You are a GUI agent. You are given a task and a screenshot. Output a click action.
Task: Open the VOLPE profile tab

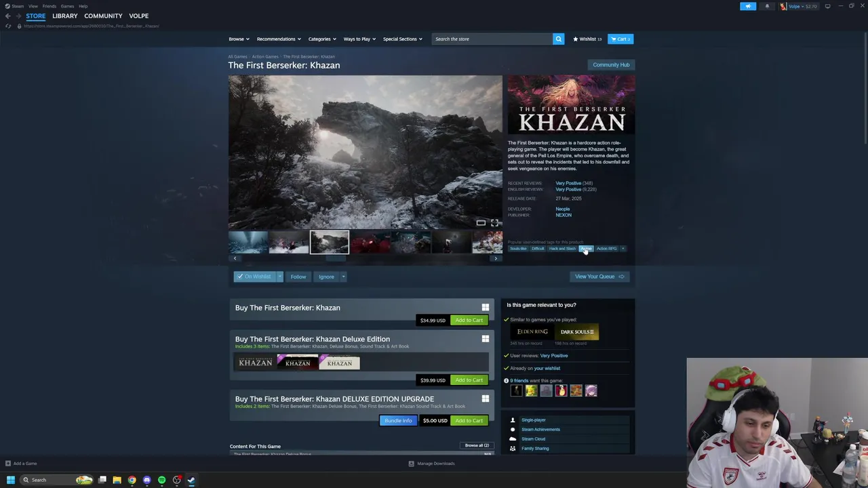pyautogui.click(x=138, y=16)
